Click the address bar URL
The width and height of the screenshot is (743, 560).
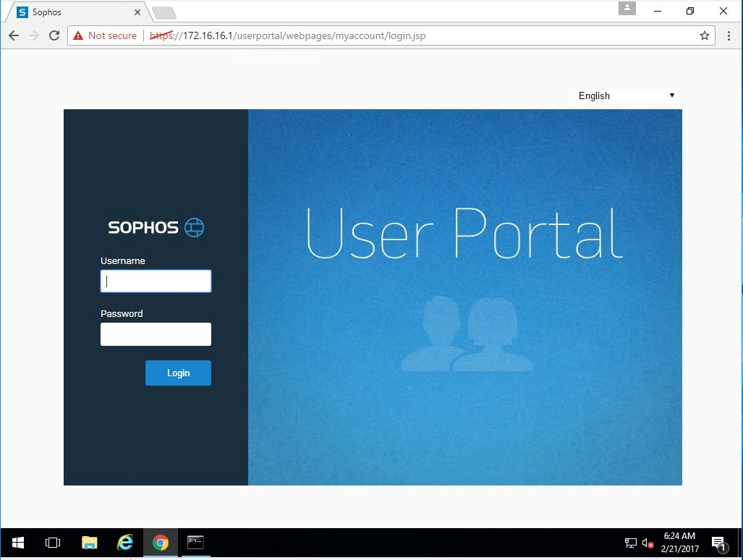(x=288, y=35)
